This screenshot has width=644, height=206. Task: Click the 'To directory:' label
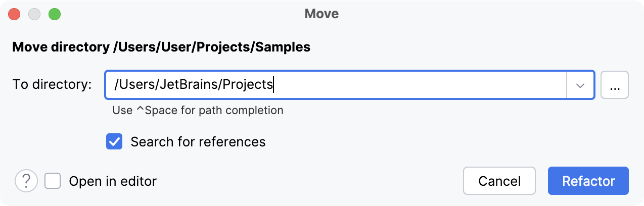pyautogui.click(x=52, y=85)
